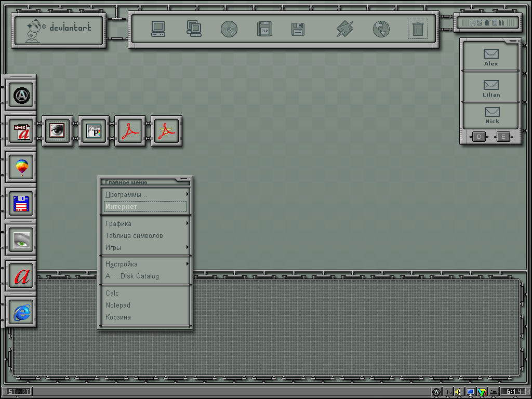The height and width of the screenshot is (399, 532).
Task: Open the globe Internet icon in top panel
Action: (381, 29)
